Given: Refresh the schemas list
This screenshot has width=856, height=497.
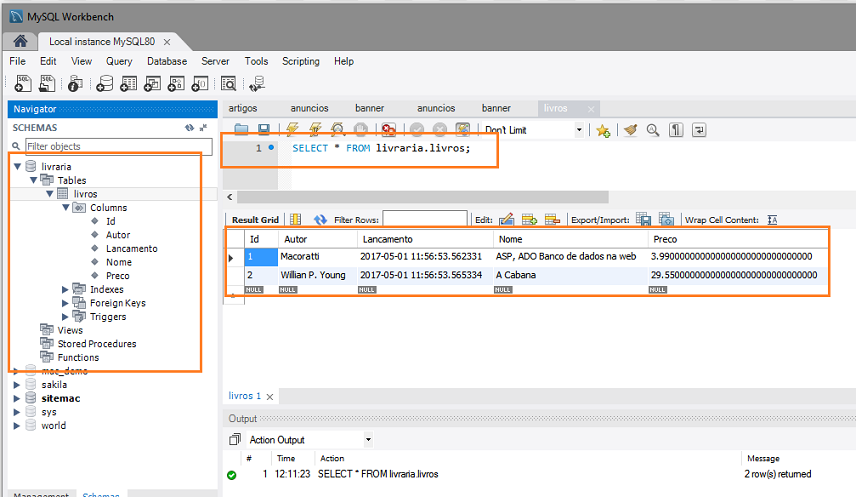Looking at the screenshot, I should coord(189,128).
